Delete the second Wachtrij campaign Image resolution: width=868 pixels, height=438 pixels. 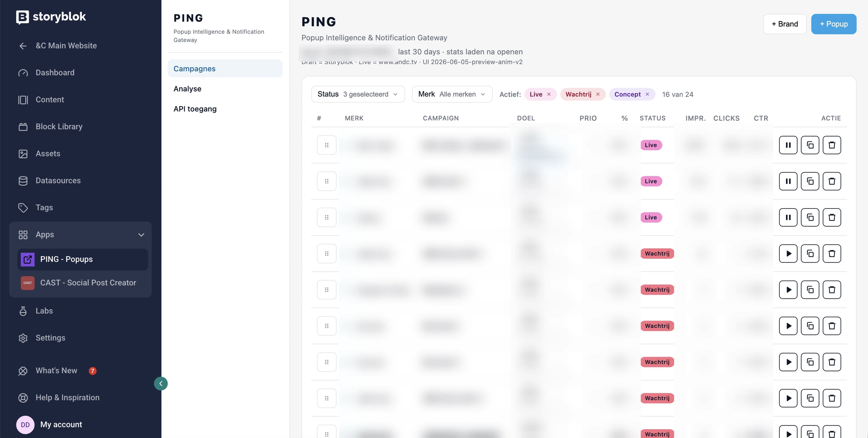(832, 289)
